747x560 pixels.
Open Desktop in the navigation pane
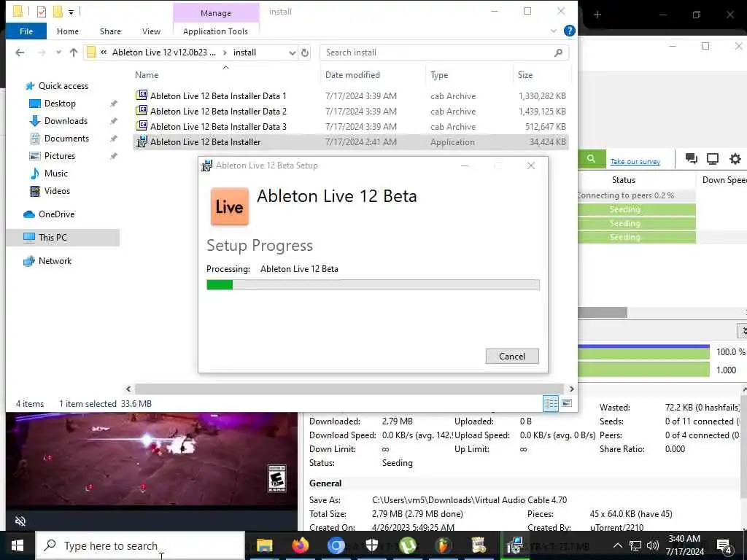[60, 104]
